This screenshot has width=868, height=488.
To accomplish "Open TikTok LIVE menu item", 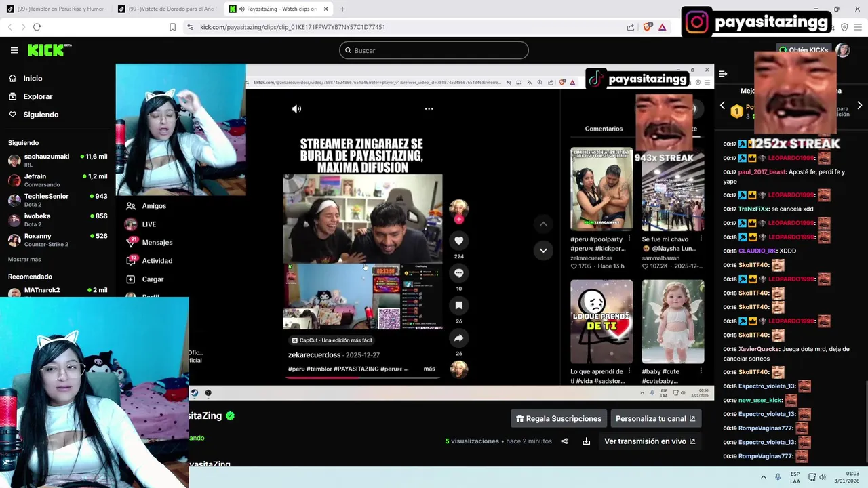I will (141, 224).
